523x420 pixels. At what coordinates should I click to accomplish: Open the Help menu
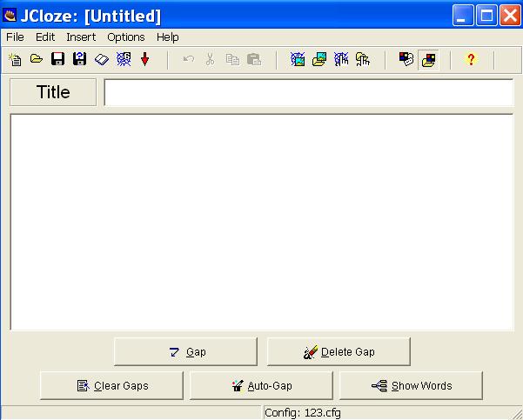click(x=168, y=37)
